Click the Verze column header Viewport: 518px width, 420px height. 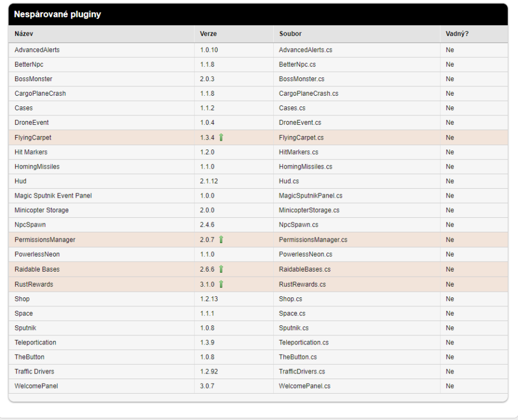tap(208, 34)
